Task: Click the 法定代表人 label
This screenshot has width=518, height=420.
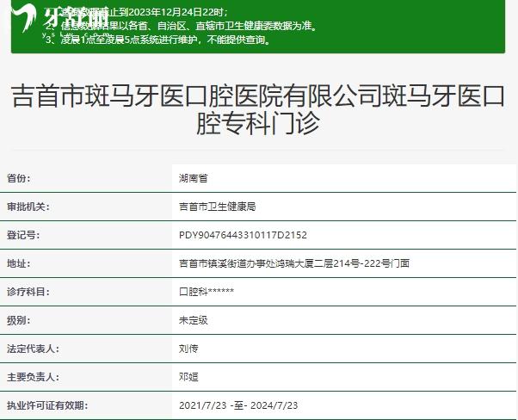Action: point(33,349)
